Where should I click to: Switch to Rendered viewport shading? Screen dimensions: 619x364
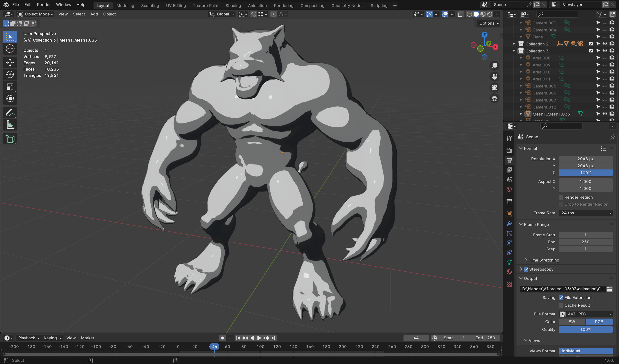pos(490,14)
